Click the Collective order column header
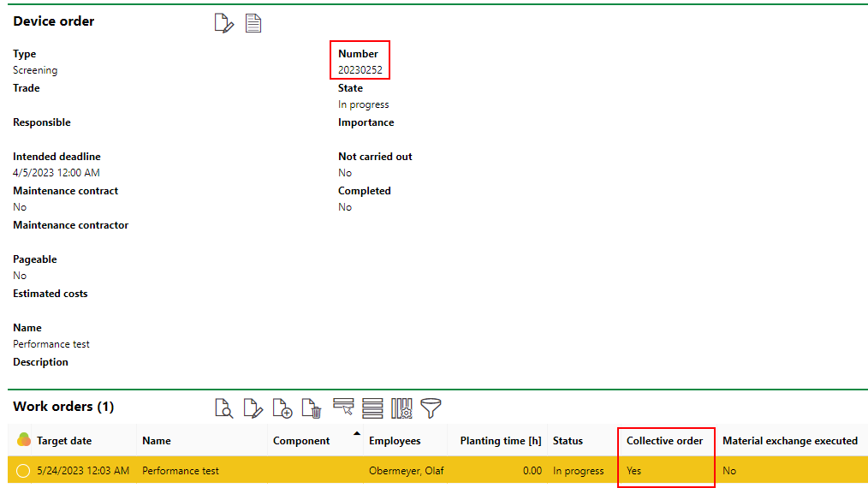Viewport: 868px width, 488px height. pos(664,441)
